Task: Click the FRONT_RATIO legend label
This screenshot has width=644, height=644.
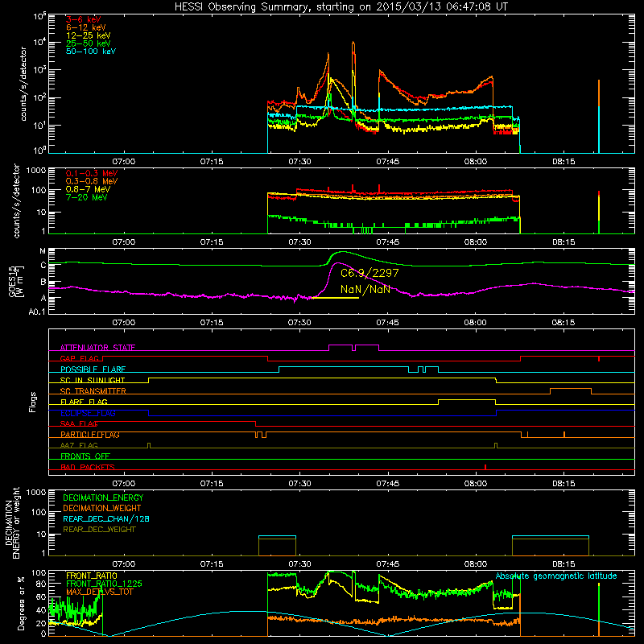Action: [92, 576]
